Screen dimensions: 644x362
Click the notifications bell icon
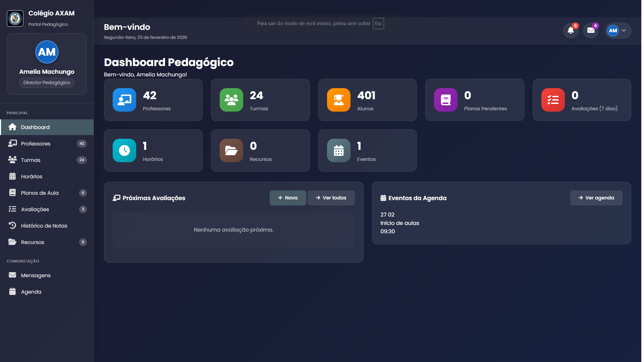tap(571, 31)
